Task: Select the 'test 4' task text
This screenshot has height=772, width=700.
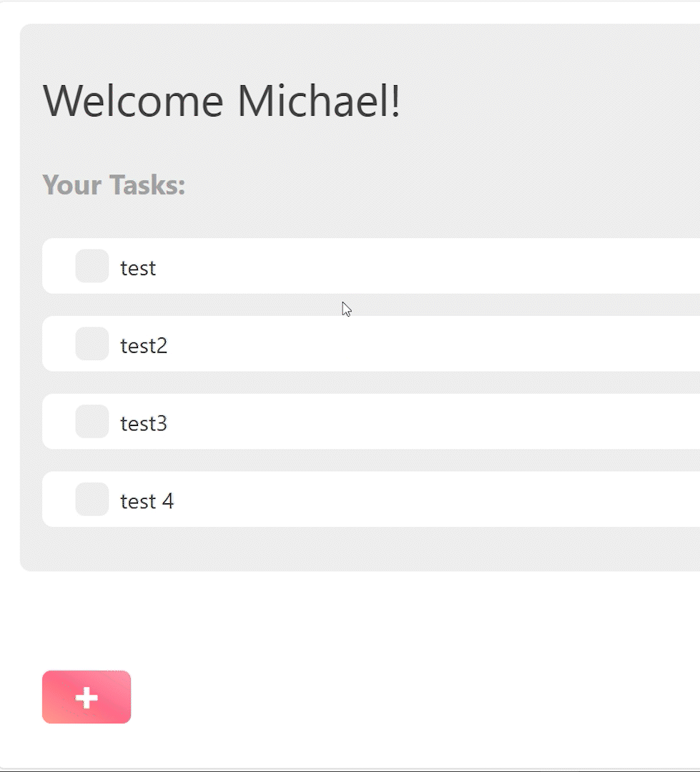Action: (147, 502)
